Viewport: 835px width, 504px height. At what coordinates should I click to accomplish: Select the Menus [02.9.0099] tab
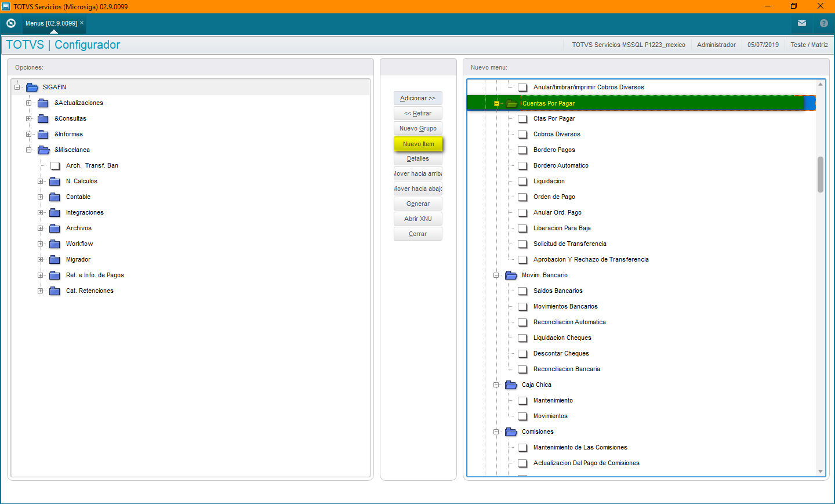pyautogui.click(x=51, y=23)
